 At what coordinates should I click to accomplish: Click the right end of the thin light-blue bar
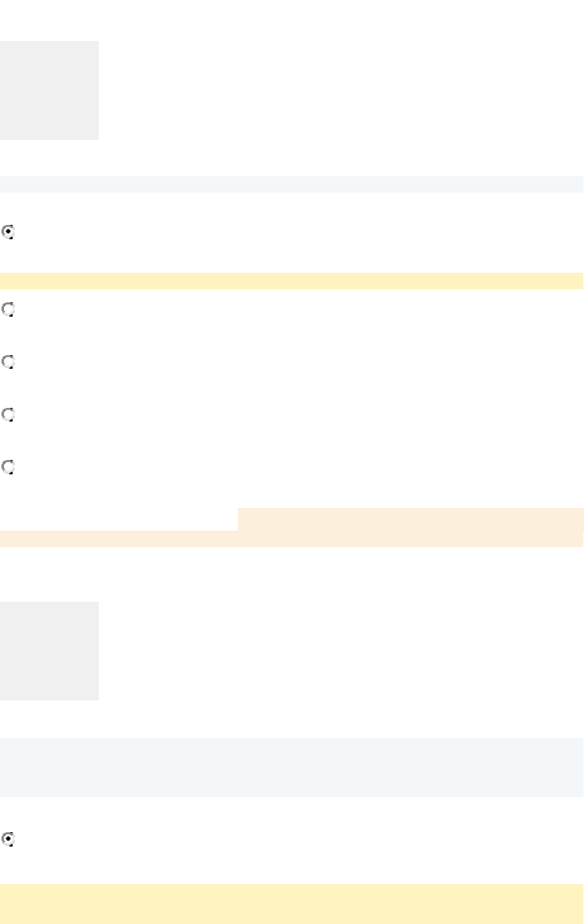572,184
